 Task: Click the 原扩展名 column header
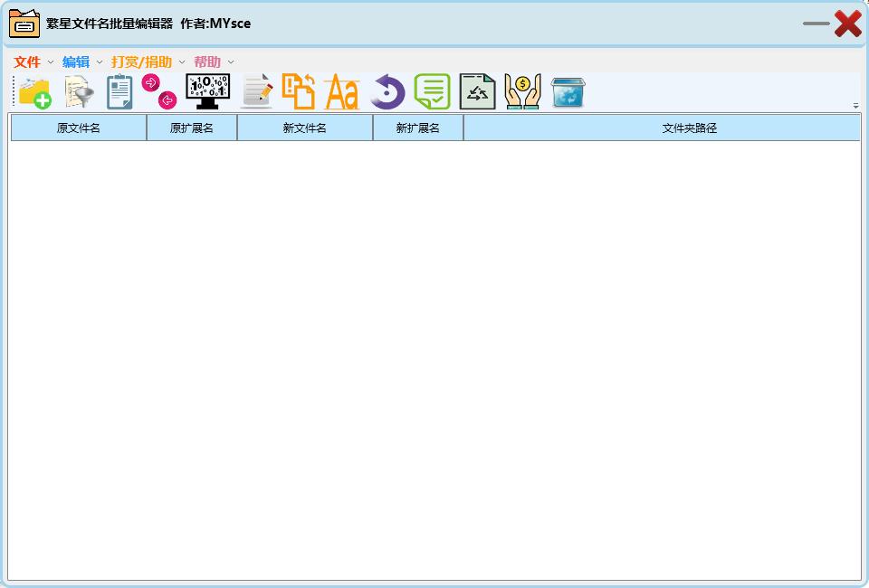[x=192, y=128]
